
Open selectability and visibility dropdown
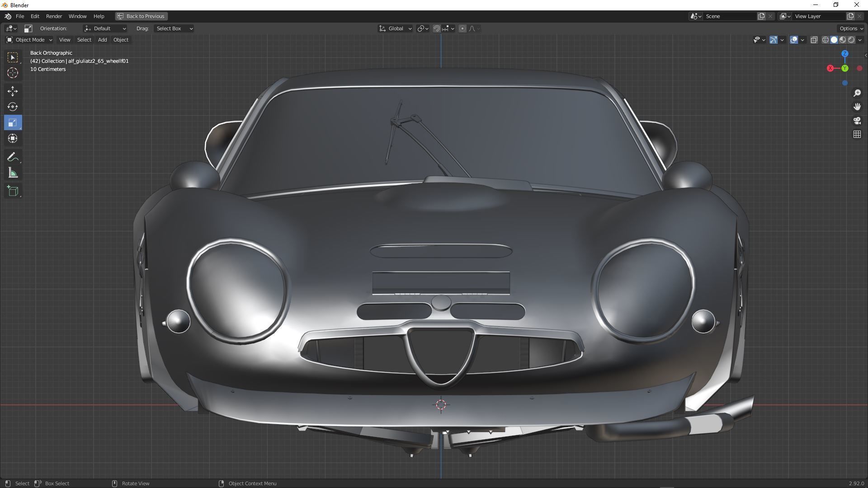coord(759,40)
